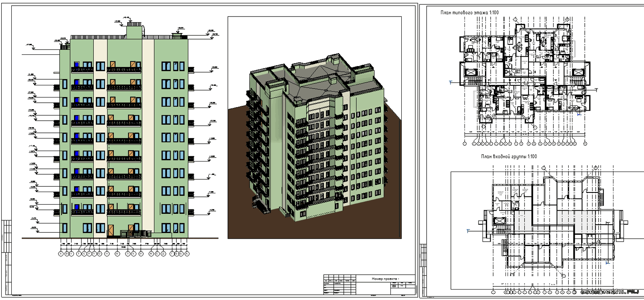
Task: Click blue section marker right of typical floor plan
Action: [x=596, y=90]
